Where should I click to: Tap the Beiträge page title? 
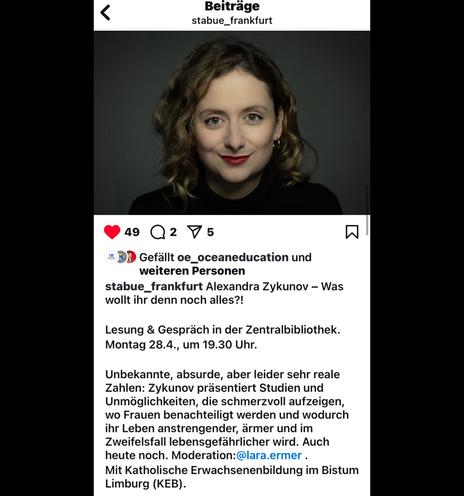[232, 6]
